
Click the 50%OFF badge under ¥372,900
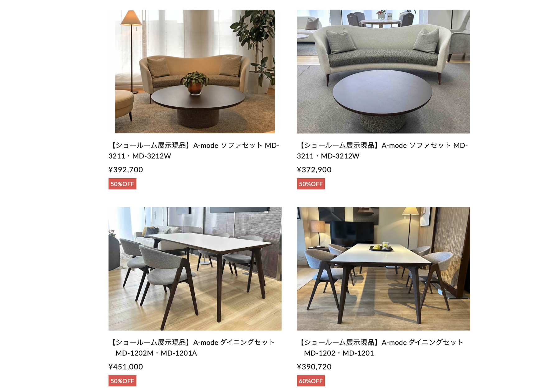click(x=311, y=184)
